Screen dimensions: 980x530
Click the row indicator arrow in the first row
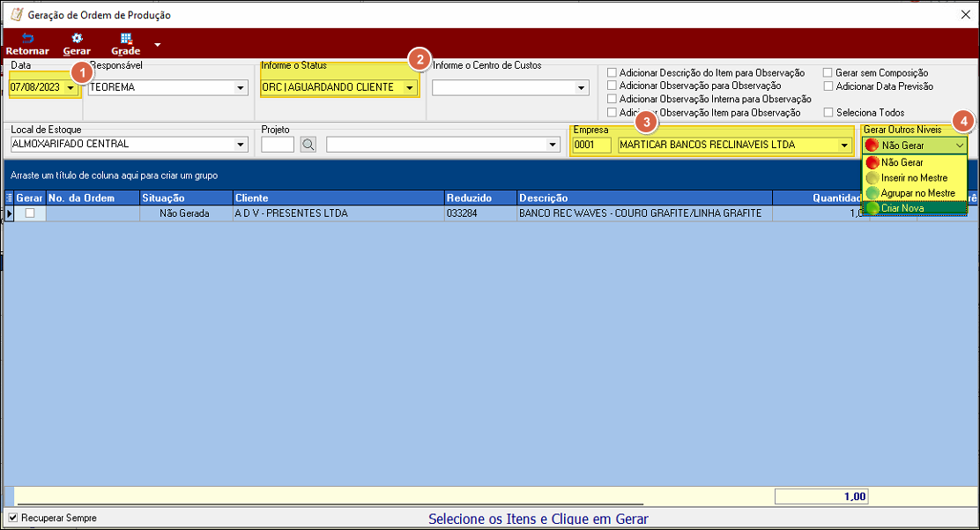[9, 213]
